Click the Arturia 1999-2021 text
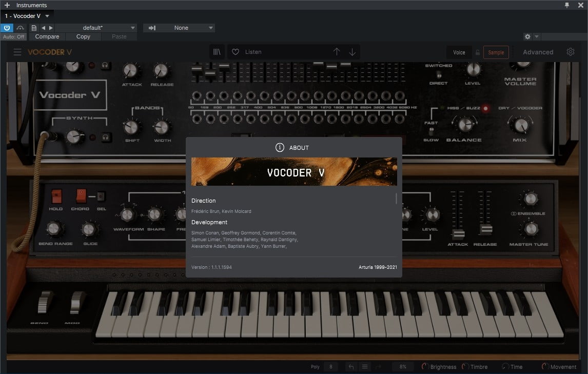Viewport: 588px width, 374px height. coord(378,267)
